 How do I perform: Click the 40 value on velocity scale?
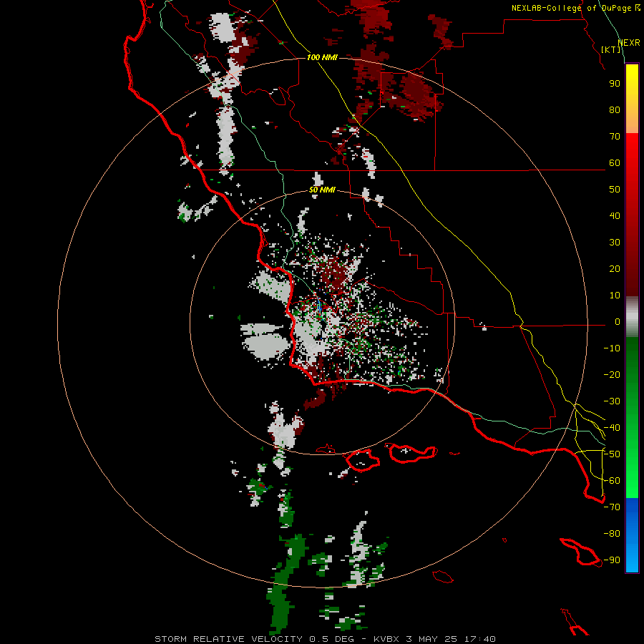[615, 216]
